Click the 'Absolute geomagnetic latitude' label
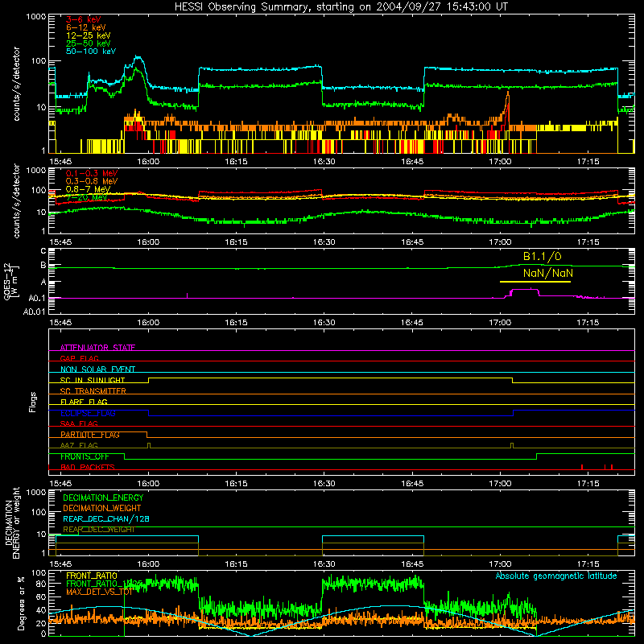Viewport: 644px width, 644px height. [x=556, y=576]
